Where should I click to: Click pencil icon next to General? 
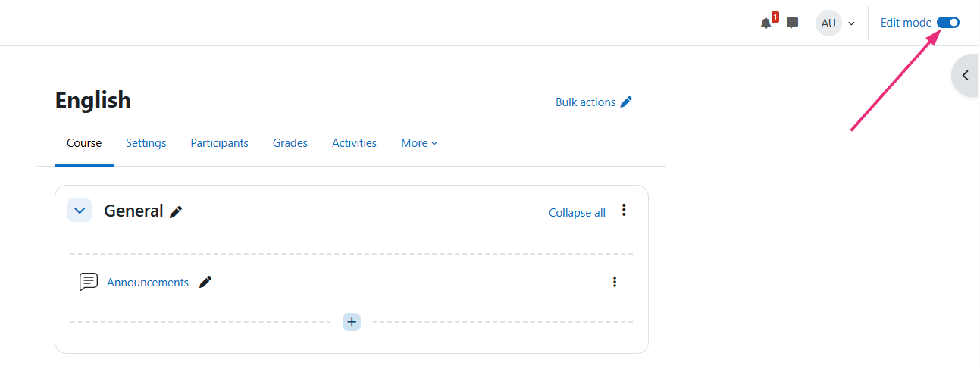176,212
